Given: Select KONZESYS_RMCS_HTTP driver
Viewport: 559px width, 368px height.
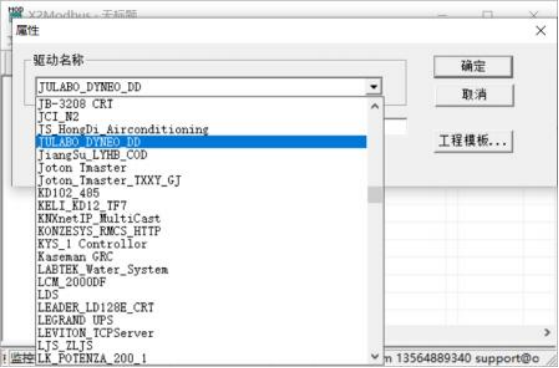Looking at the screenshot, I should 201,231.
